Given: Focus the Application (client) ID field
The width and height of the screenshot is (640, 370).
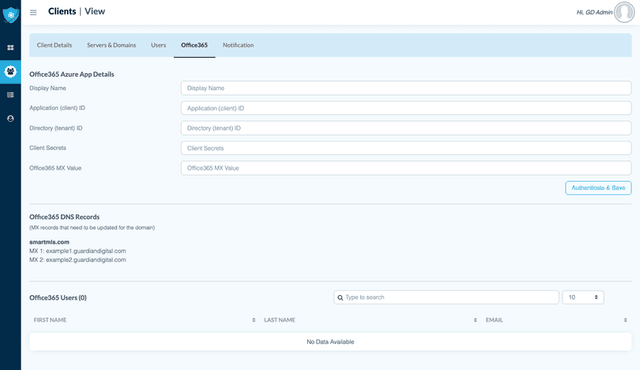Looking at the screenshot, I should 406,108.
